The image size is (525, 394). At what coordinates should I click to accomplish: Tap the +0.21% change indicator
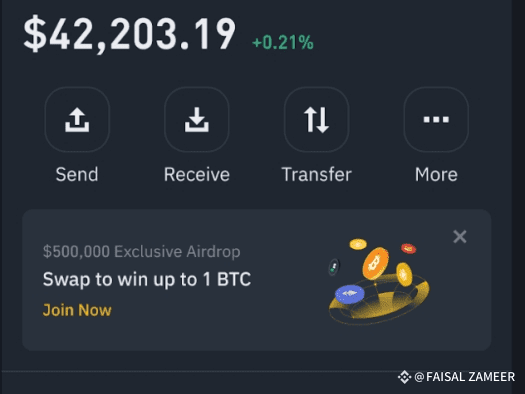pyautogui.click(x=283, y=43)
